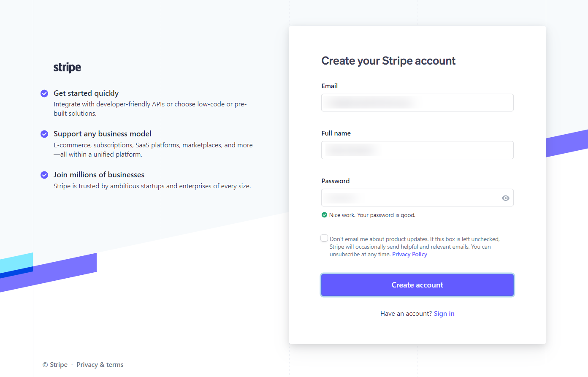Click checkmark icon beside Get started quickly
The height and width of the screenshot is (377, 588).
[44, 93]
